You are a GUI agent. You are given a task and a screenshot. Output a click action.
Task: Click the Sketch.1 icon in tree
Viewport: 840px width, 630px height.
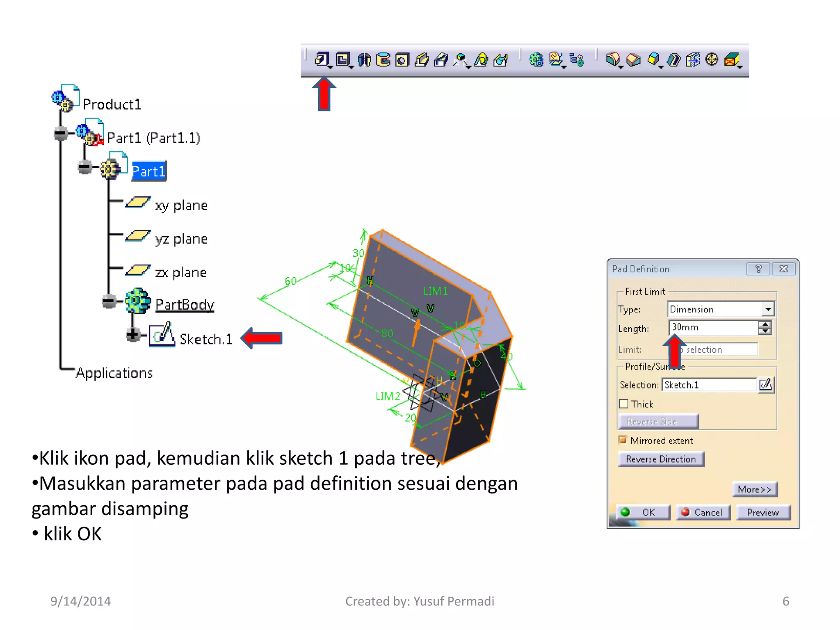[162, 335]
